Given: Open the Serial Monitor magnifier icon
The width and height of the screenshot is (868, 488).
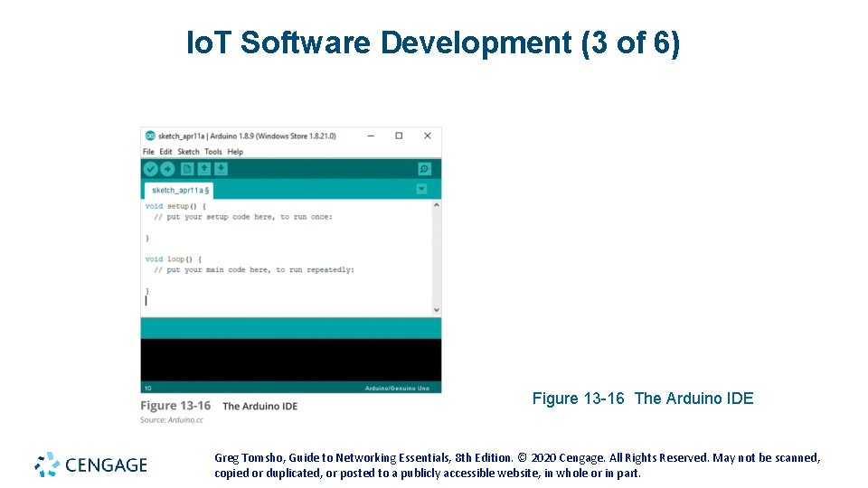Looking at the screenshot, I should pyautogui.click(x=425, y=169).
